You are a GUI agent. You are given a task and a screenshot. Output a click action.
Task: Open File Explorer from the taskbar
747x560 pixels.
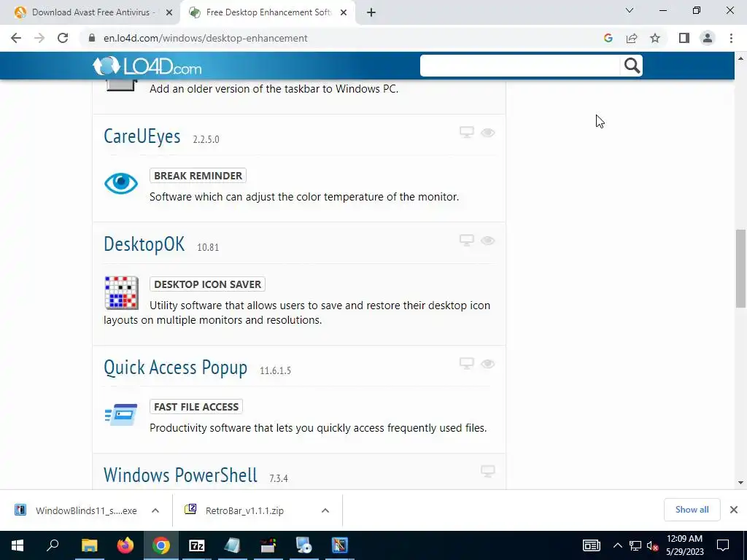pos(89,545)
